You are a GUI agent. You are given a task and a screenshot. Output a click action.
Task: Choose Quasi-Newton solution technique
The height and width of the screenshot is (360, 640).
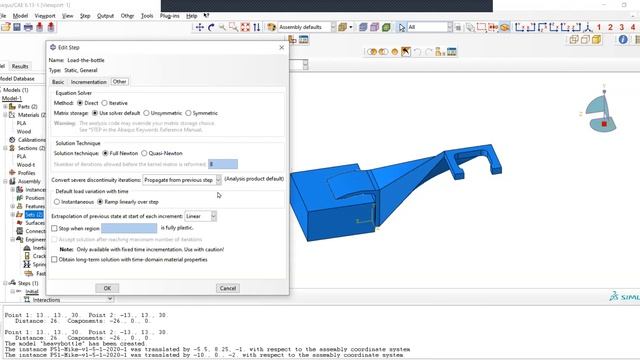144,153
